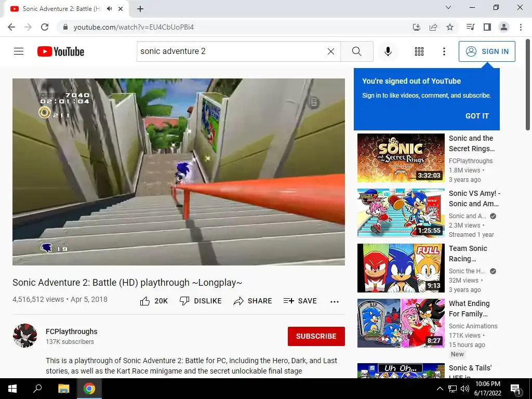Click verified badge beside Sonic and A...
The height and width of the screenshot is (399, 532).
point(493,216)
